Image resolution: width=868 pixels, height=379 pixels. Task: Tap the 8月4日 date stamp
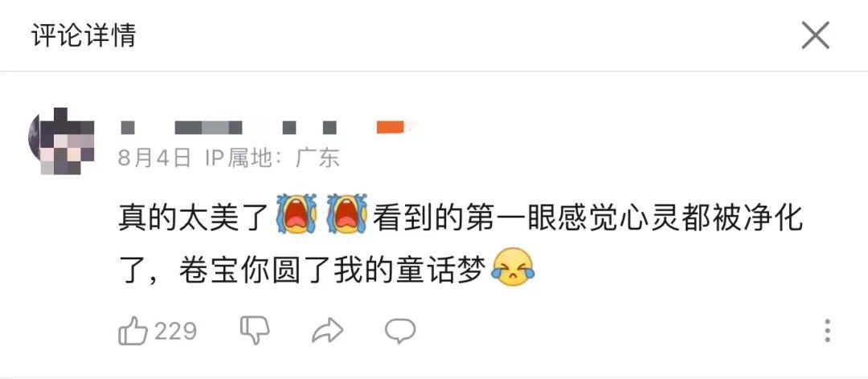[154, 158]
